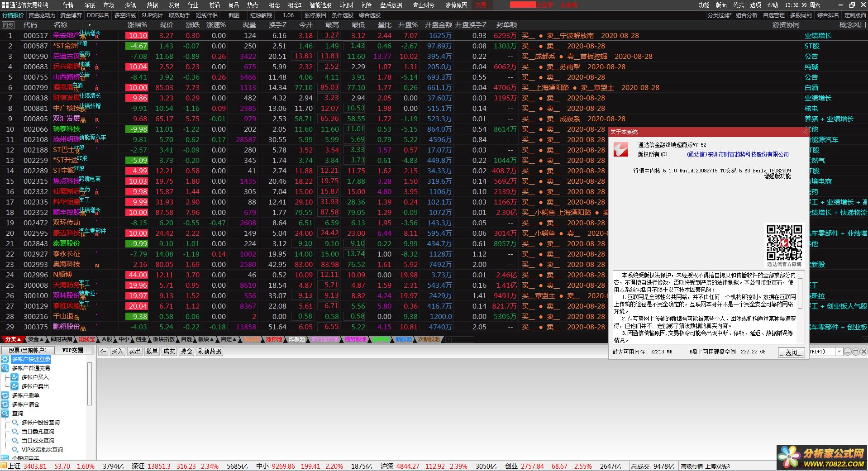The image size is (868, 471).
Task: Open the 深度 menu
Action: coord(90,5)
